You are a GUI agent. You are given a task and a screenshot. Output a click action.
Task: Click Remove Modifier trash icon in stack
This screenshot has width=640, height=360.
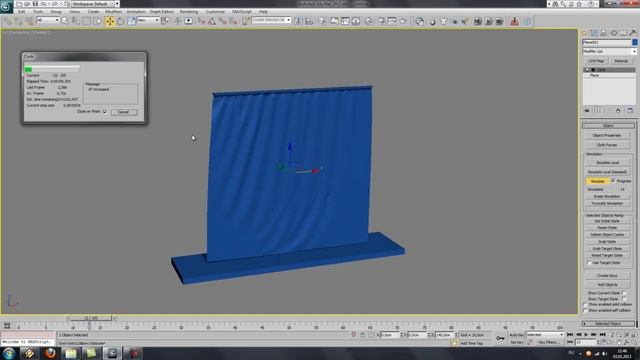click(618, 111)
